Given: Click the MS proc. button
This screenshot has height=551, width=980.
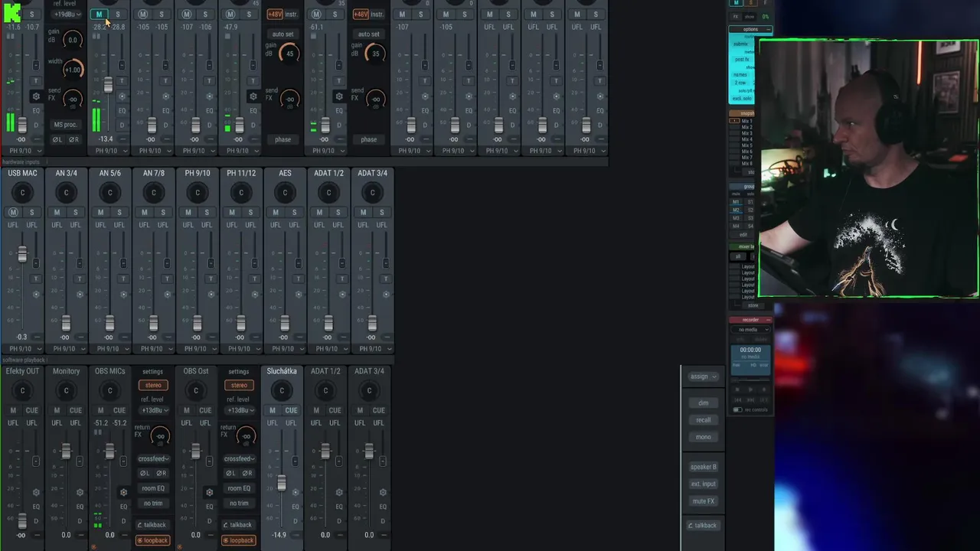Looking at the screenshot, I should point(65,125).
